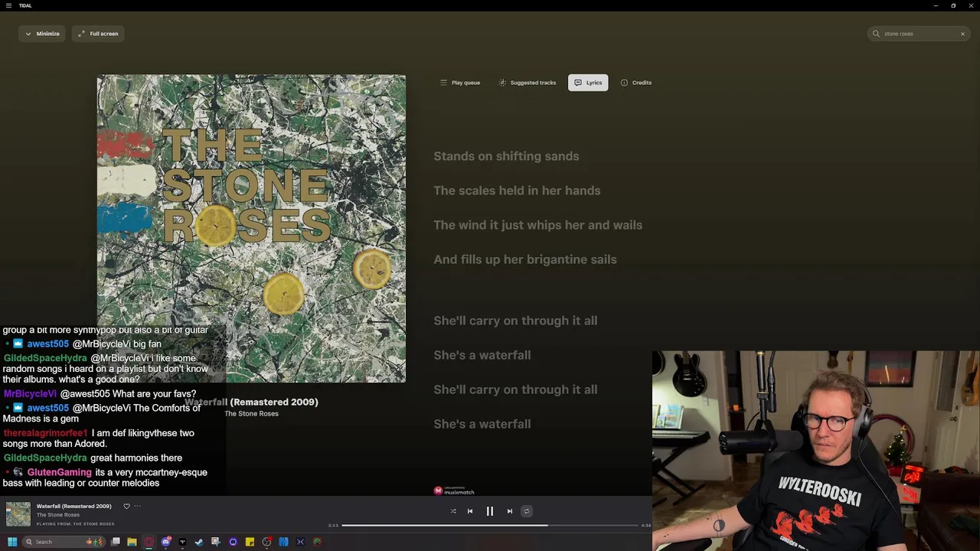This screenshot has width=980, height=551.
Task: Click the Waterfall (Remastered 2009) title in player bar
Action: coord(74,506)
